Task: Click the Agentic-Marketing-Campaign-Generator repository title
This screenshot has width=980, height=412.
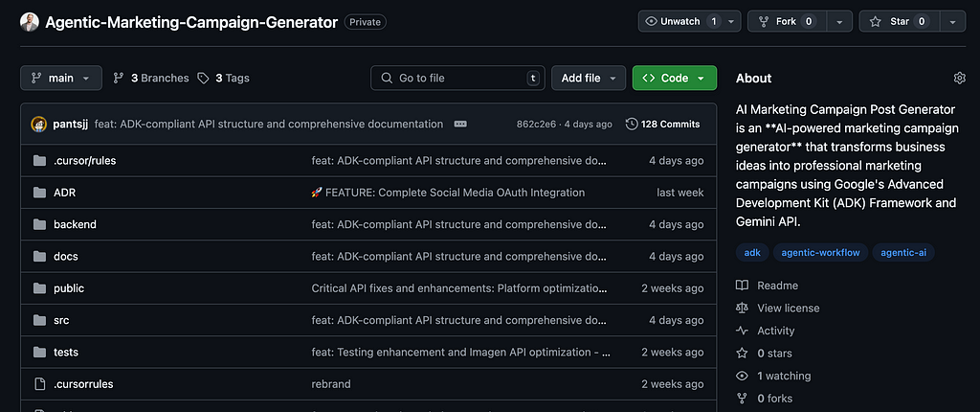Action: click(191, 23)
